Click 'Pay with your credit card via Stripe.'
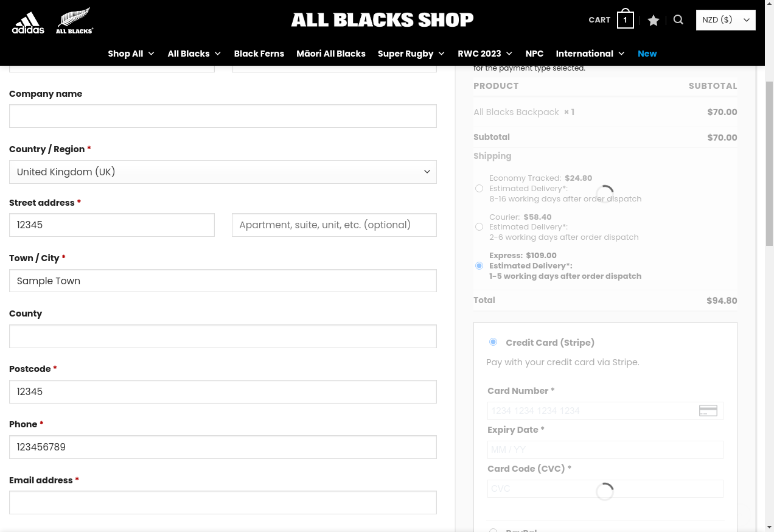Viewport: 774px width, 532px height. pyautogui.click(x=563, y=362)
